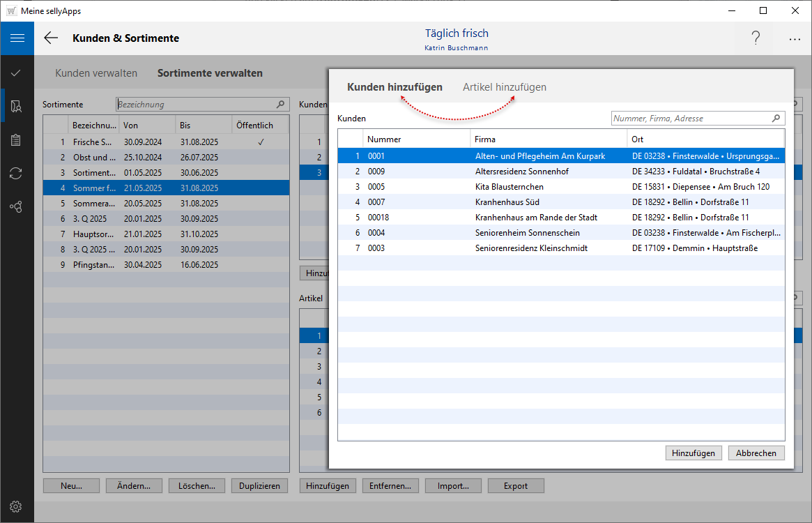Open the hamburger navigation menu

(x=17, y=38)
